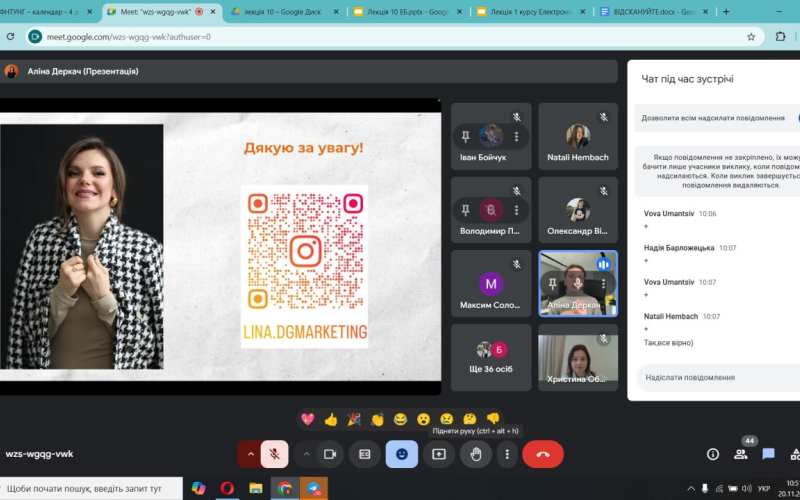Click the wzs-wgqg-vwk meeting code
The image size is (800, 500).
[39, 454]
